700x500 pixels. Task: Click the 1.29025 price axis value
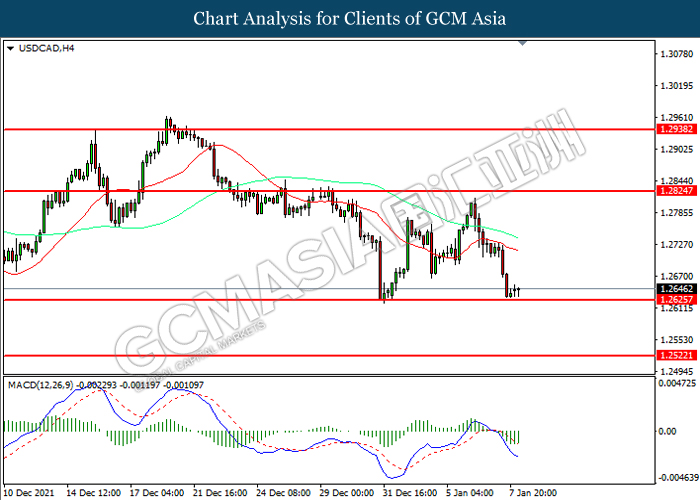click(x=677, y=149)
